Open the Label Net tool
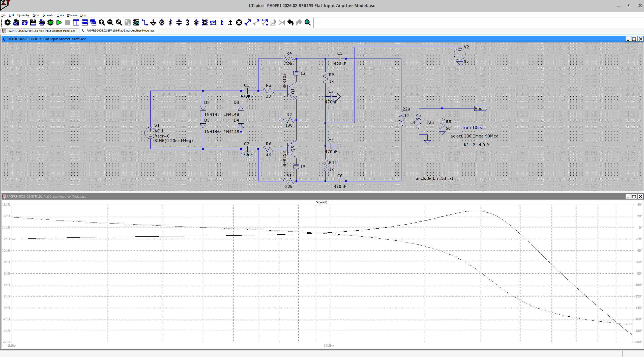The width and height of the screenshot is (644, 357). (213, 23)
